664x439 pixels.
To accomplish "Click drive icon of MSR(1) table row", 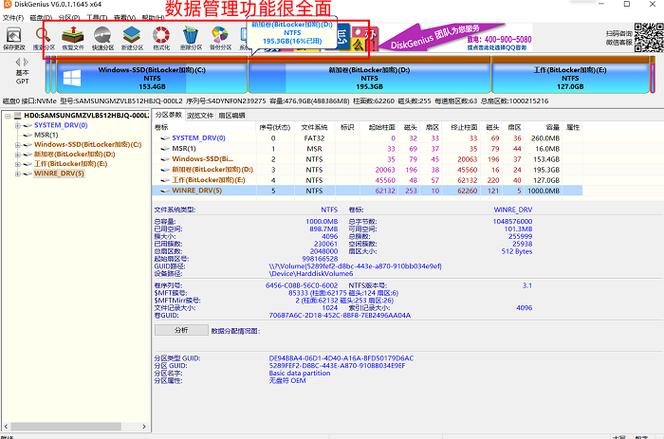I will (165, 149).
